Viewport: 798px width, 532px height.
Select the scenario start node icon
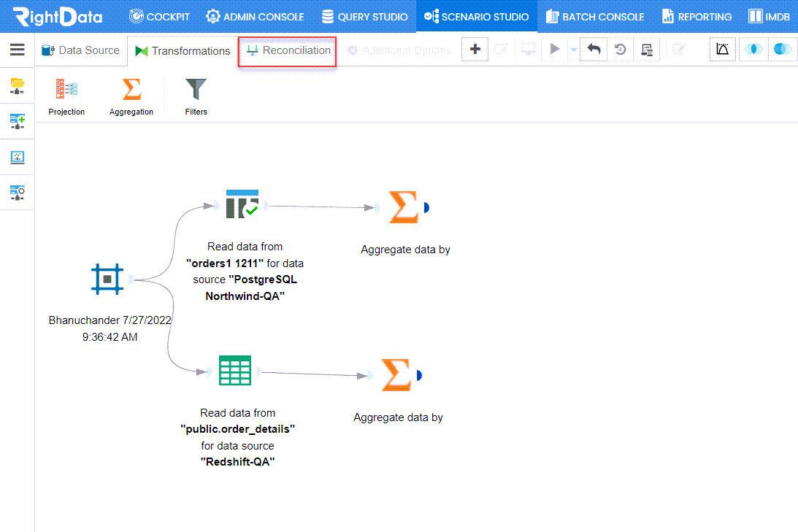click(x=107, y=280)
